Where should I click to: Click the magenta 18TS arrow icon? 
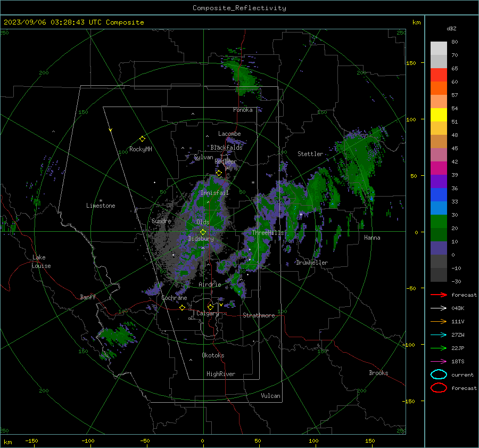click(x=439, y=362)
